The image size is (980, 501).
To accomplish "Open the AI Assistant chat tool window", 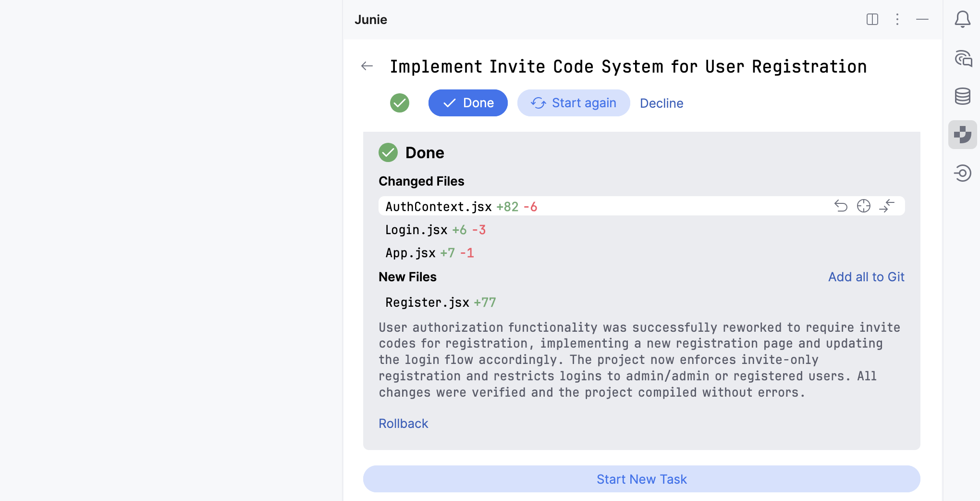I will pyautogui.click(x=963, y=59).
